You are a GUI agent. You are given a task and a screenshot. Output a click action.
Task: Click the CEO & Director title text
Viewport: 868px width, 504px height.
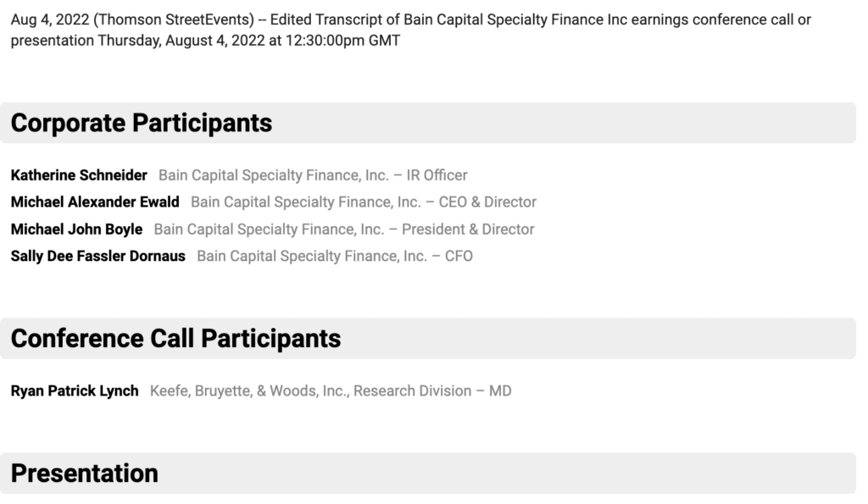pos(487,202)
